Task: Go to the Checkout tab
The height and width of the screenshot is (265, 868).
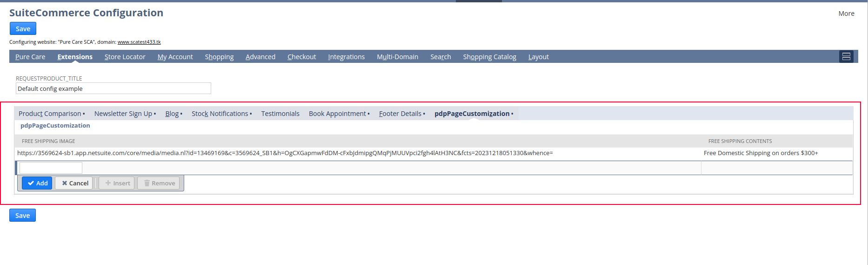Action: [301, 57]
